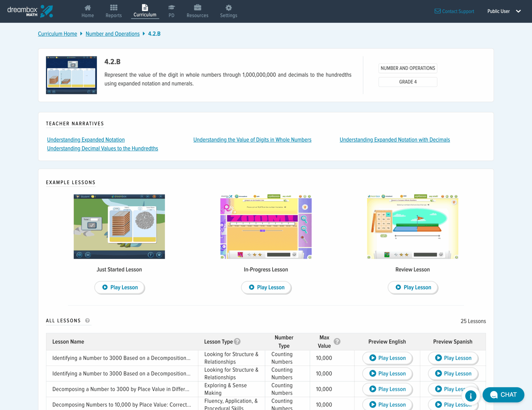Open the Resources briefcase icon
The height and width of the screenshot is (410, 532).
pos(197,8)
